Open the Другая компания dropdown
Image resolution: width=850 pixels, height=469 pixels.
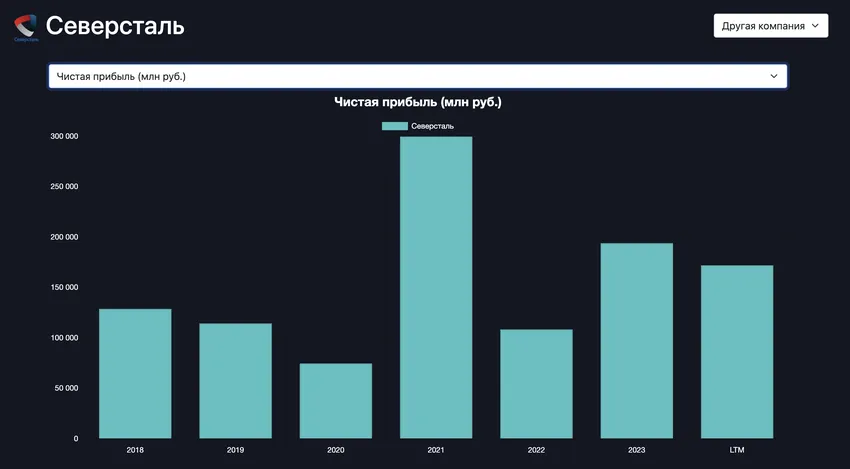pyautogui.click(x=770, y=25)
